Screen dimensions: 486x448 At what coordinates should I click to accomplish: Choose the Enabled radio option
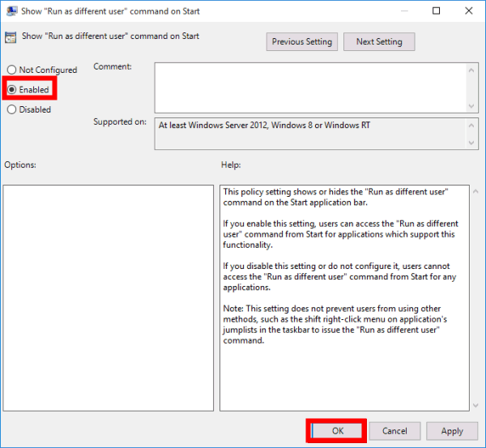tap(12, 90)
